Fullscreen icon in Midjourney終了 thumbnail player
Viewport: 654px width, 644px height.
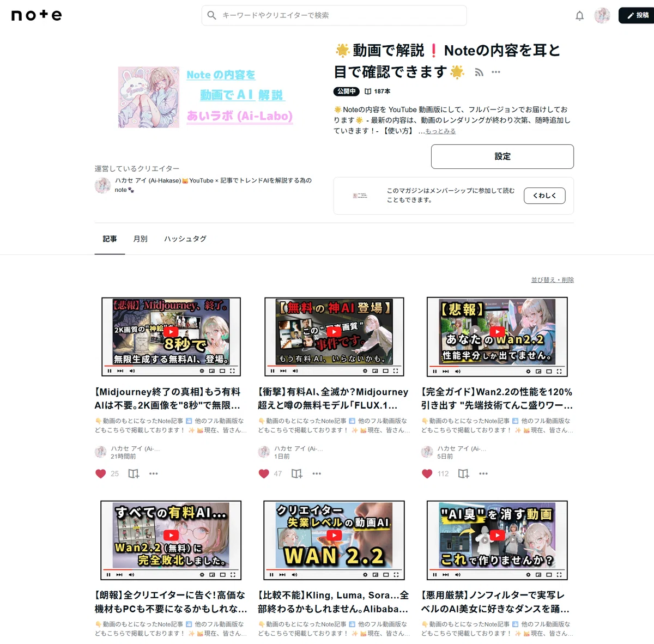tap(232, 371)
